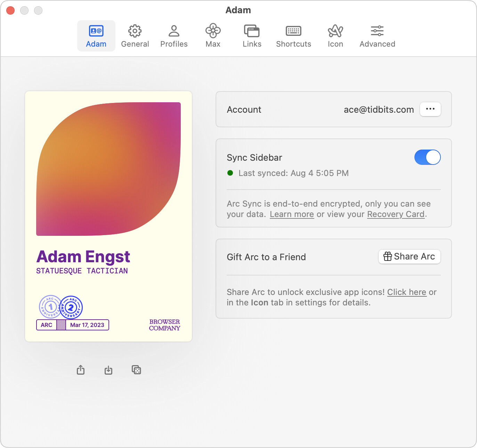Click the share card icon below the member card
This screenshot has height=448, width=477.
tap(81, 370)
